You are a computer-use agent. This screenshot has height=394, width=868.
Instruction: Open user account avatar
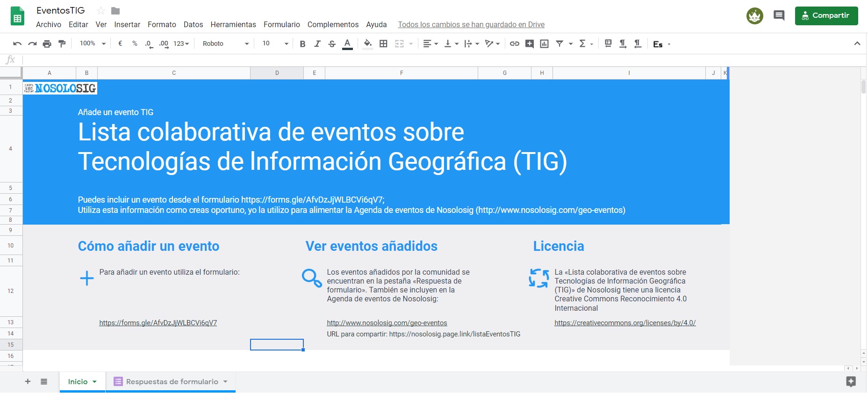coord(754,16)
